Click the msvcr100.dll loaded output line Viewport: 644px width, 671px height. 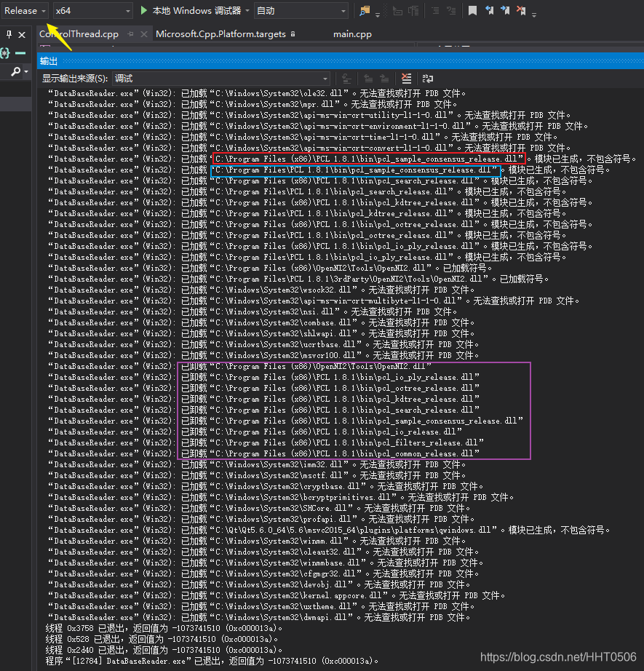coord(263,355)
